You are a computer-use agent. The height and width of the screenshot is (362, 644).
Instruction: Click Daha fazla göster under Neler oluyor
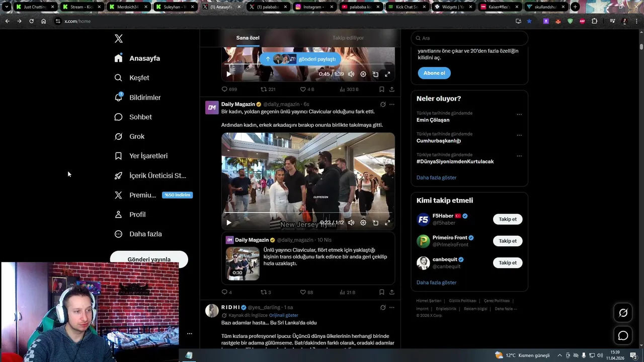click(x=437, y=177)
